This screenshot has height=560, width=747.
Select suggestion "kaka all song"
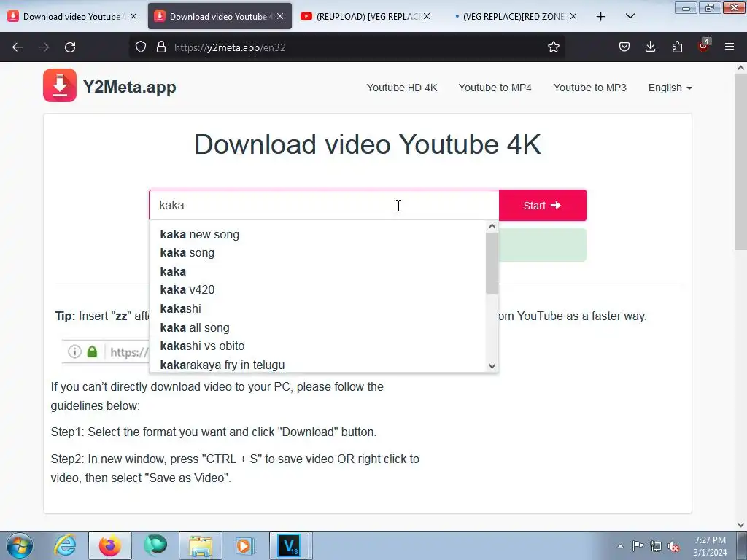point(318,327)
